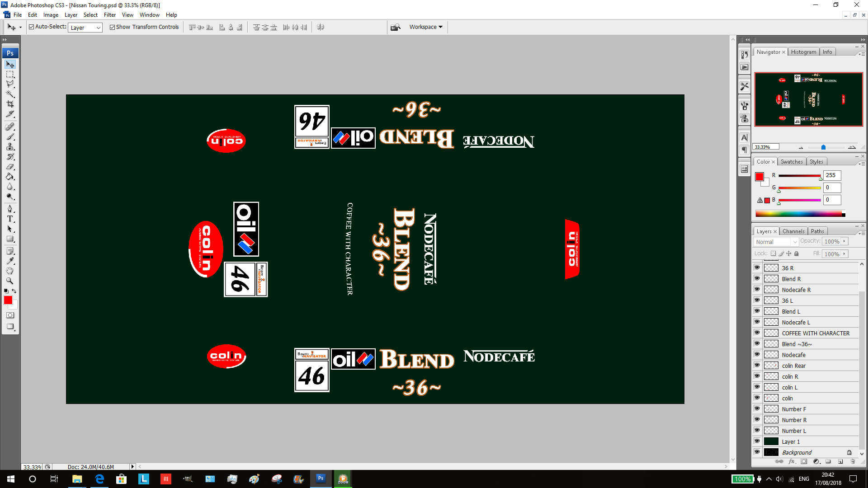868x488 pixels.
Task: Toggle the Auto-Select checkbox
Action: pyautogui.click(x=32, y=27)
